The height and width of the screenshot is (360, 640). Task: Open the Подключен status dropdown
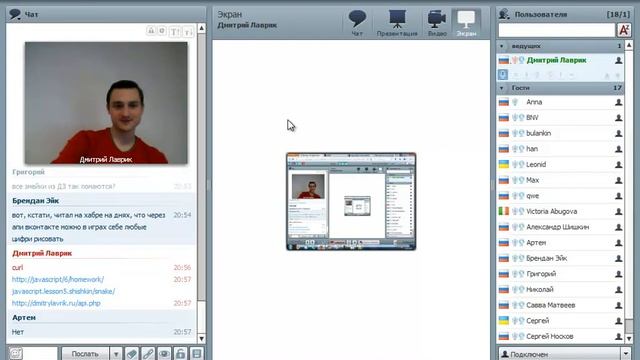click(625, 354)
